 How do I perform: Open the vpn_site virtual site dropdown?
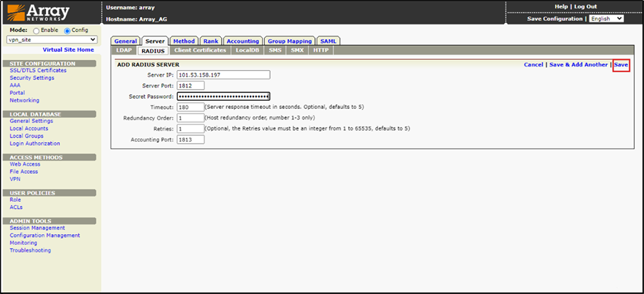52,40
